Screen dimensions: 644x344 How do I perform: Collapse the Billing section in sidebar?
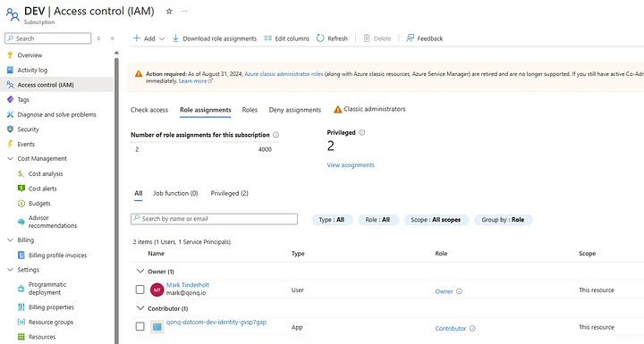point(10,240)
